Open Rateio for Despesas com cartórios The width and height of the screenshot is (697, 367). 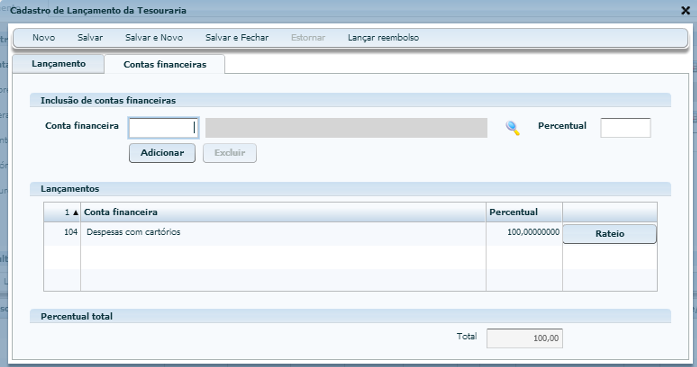pyautogui.click(x=609, y=234)
